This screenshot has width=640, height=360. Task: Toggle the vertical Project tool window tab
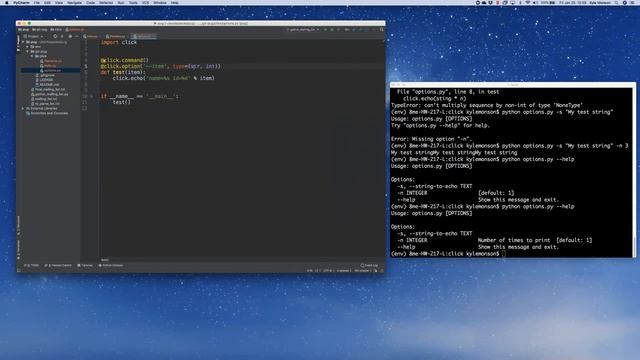tap(18, 43)
